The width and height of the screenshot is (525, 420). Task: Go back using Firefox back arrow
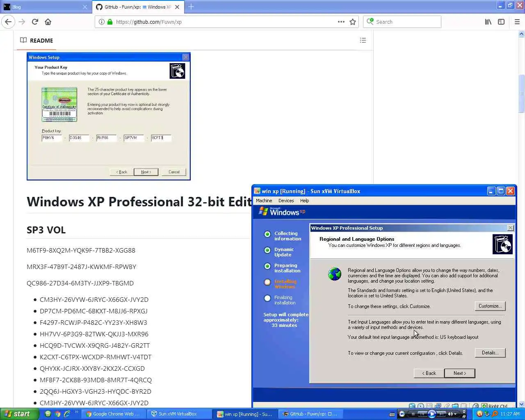[x=8, y=22]
